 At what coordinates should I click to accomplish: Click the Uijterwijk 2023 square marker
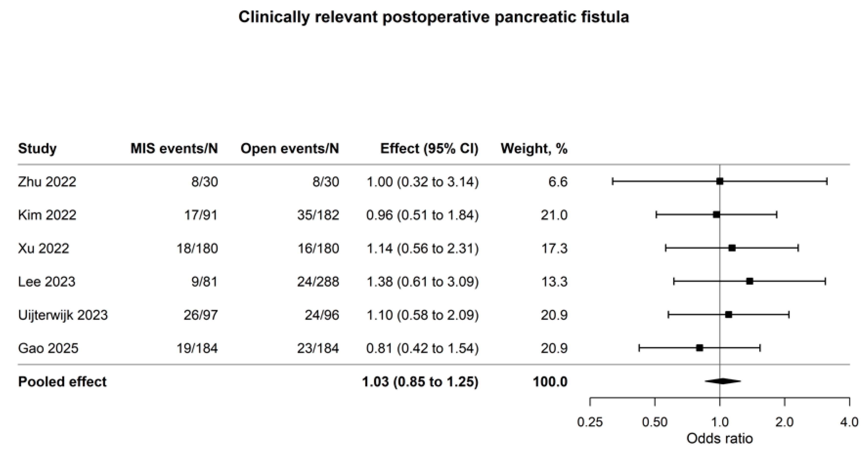[728, 315]
